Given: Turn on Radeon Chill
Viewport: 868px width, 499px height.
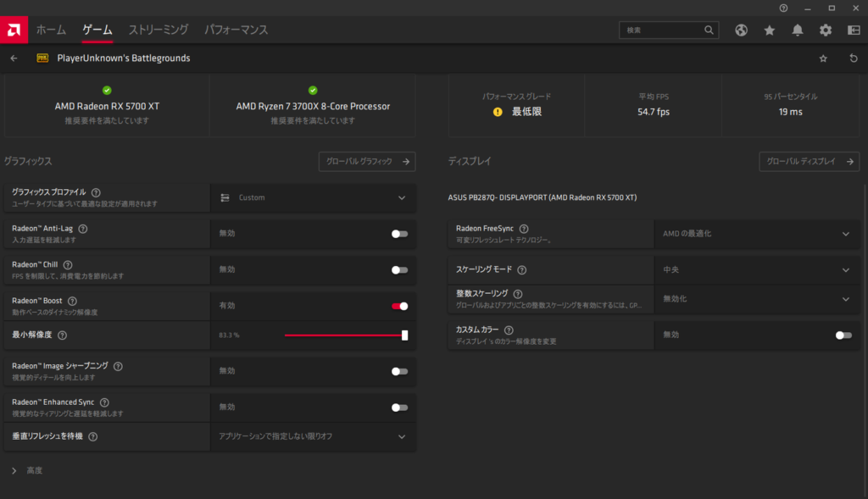Looking at the screenshot, I should click(398, 269).
